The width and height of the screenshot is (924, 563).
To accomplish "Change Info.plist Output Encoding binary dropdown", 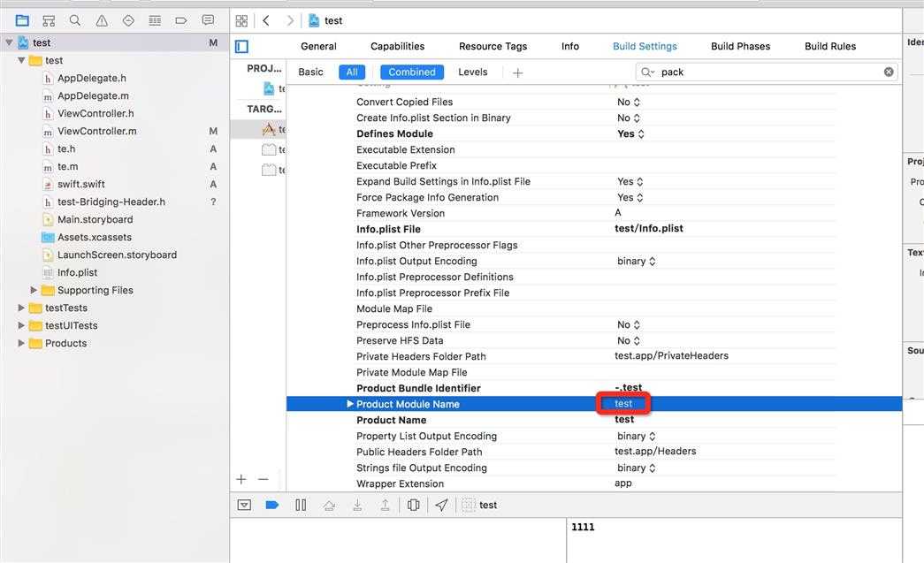I will click(x=636, y=261).
